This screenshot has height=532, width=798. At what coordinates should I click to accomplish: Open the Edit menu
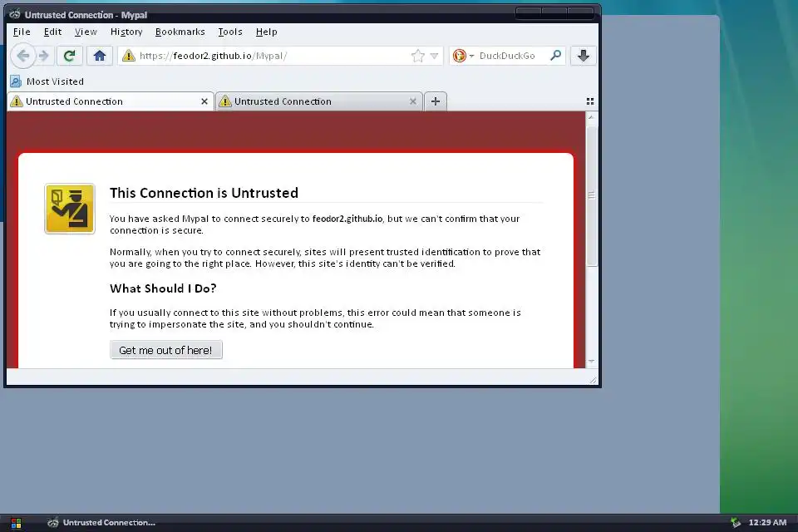52,32
